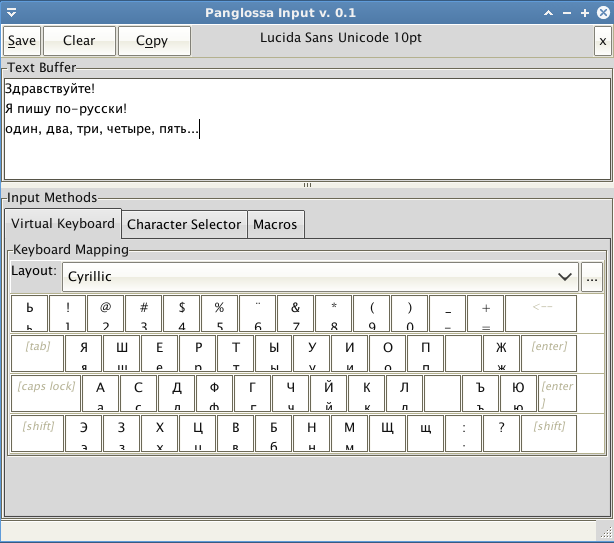Click the pane divider handle below text buffer
The image size is (614, 543).
[307, 185]
